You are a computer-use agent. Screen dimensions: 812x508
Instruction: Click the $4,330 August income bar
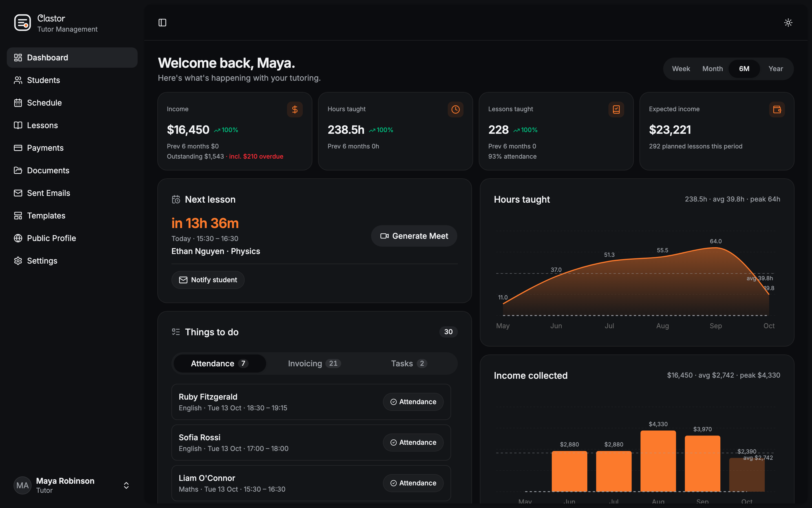[x=658, y=461]
